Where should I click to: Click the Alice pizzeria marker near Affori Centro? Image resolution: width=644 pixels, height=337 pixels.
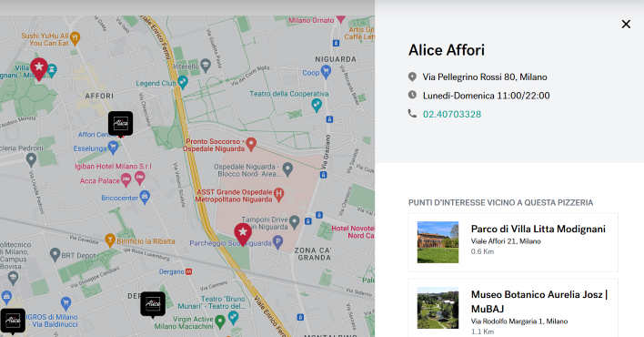point(120,124)
